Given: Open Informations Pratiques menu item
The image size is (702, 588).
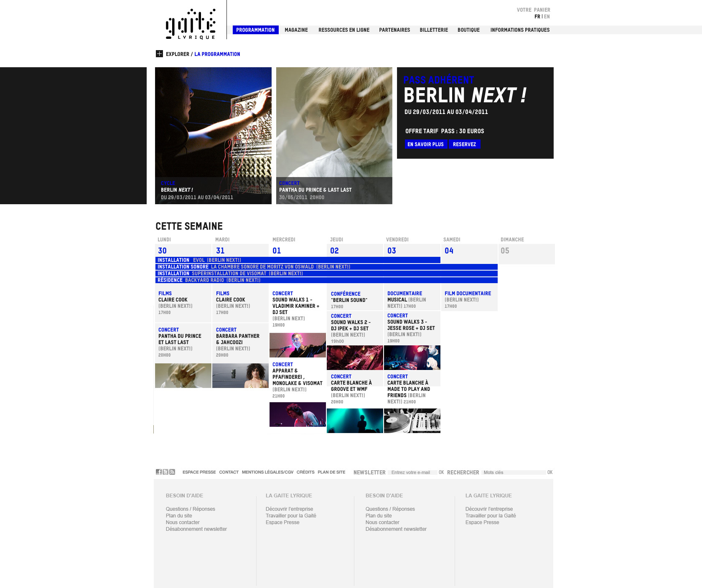Looking at the screenshot, I should 520,30.
